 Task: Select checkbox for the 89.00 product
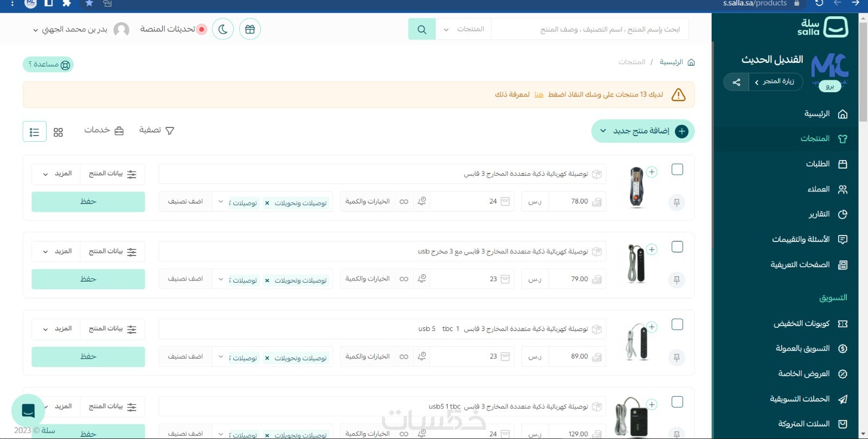point(677,325)
